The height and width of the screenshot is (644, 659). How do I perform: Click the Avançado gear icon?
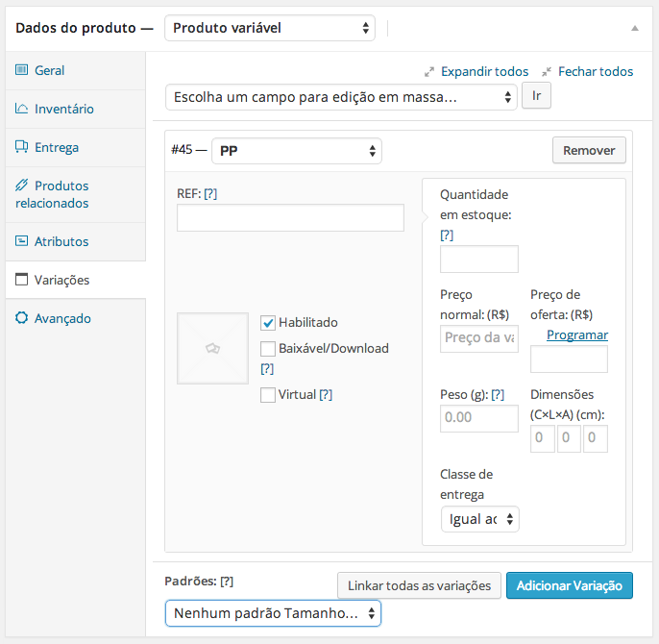[x=22, y=318]
